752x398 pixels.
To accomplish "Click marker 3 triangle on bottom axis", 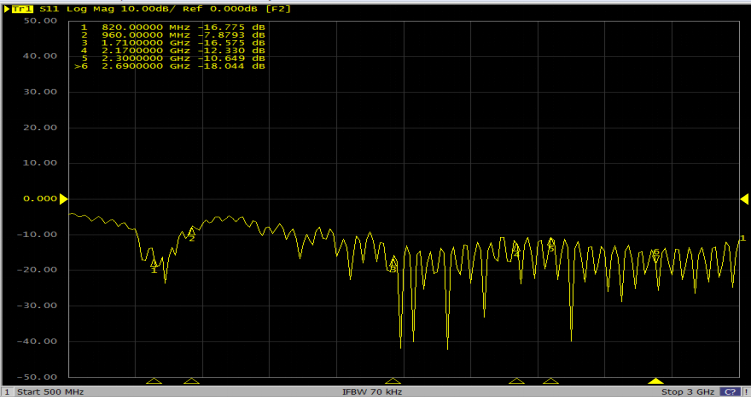I will tap(393, 381).
